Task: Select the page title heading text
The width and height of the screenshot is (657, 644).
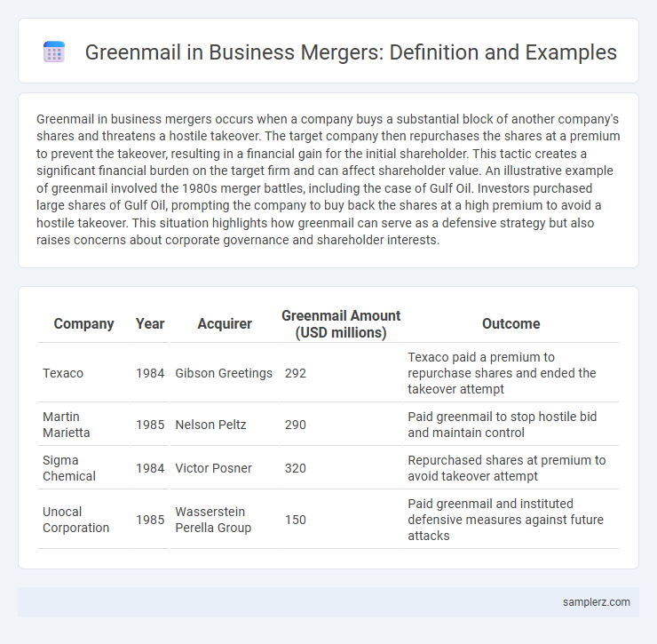Action: pos(351,52)
